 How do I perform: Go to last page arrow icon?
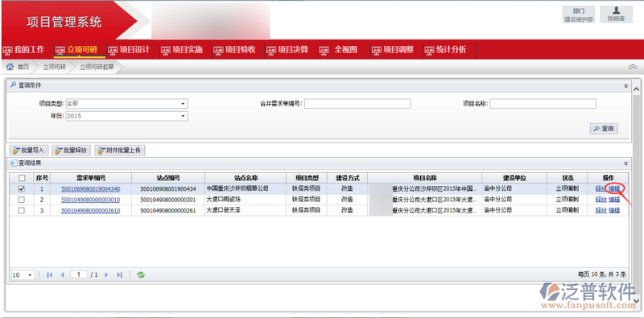[119, 275]
